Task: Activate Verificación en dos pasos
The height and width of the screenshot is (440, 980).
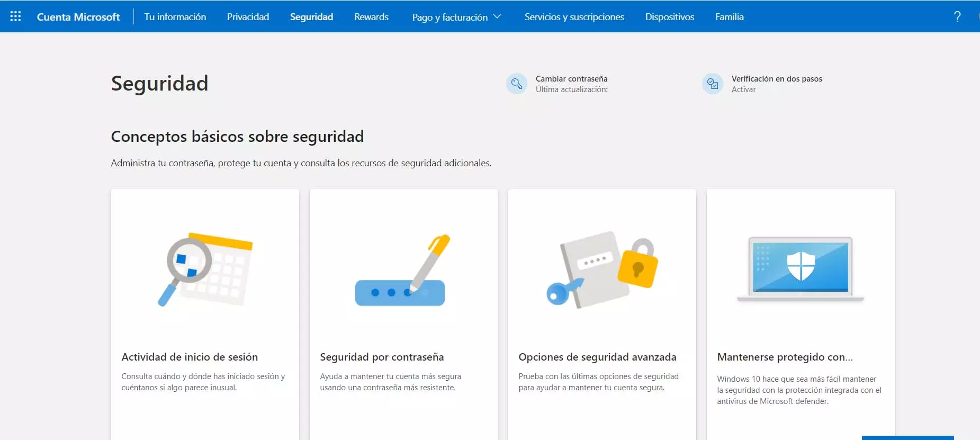Action: (x=743, y=89)
